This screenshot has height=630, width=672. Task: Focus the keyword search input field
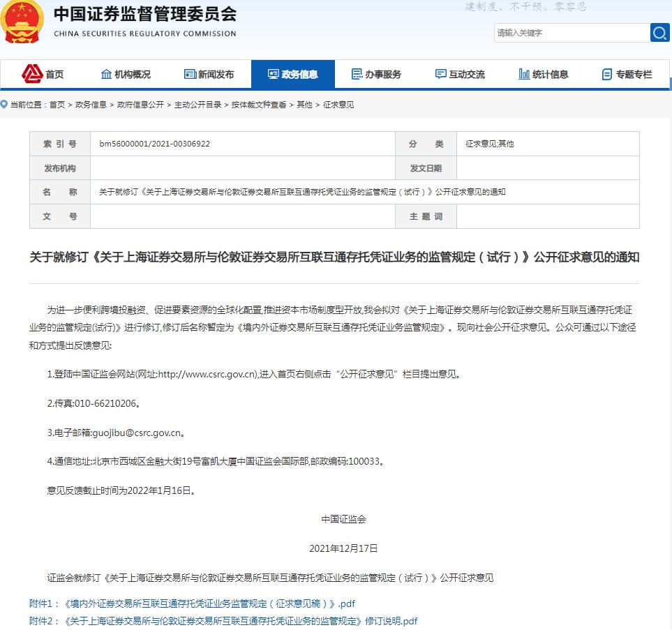tap(572, 33)
